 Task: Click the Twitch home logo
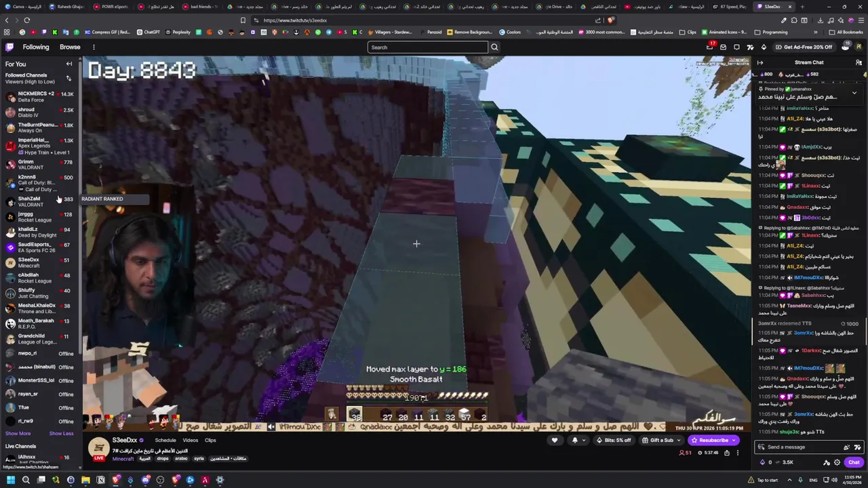coord(9,47)
